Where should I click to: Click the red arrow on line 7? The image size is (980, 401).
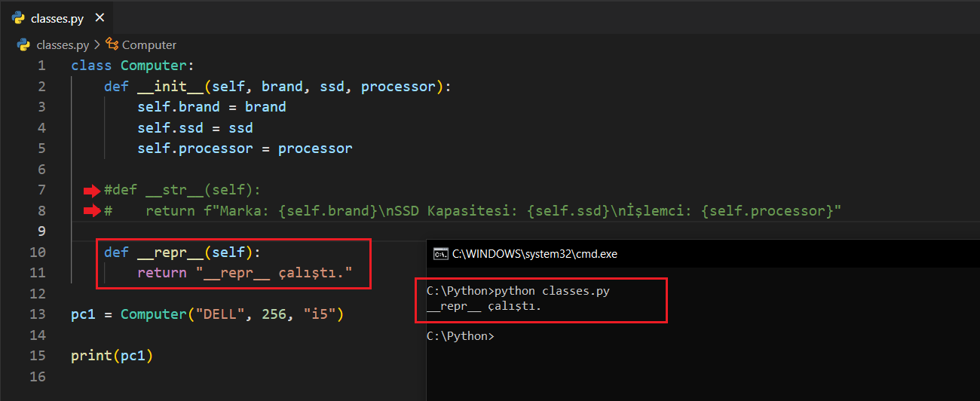click(x=92, y=191)
